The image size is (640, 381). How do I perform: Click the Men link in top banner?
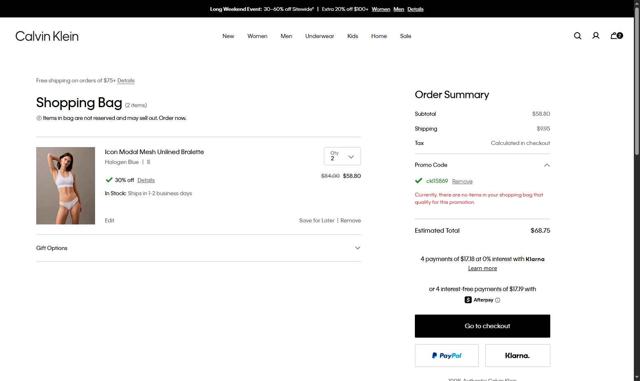pyautogui.click(x=399, y=9)
